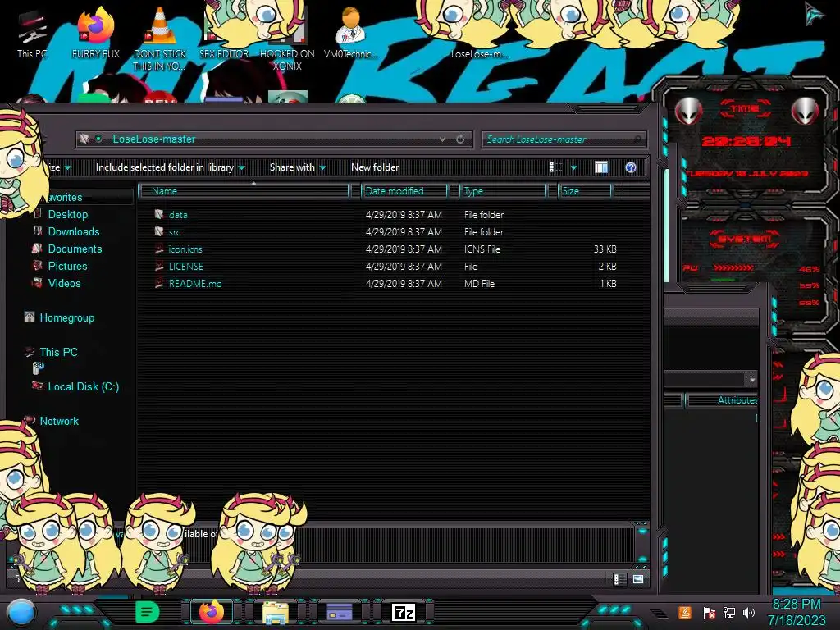
Task: Select the VM0Technic desktop icon
Action: click(x=351, y=34)
